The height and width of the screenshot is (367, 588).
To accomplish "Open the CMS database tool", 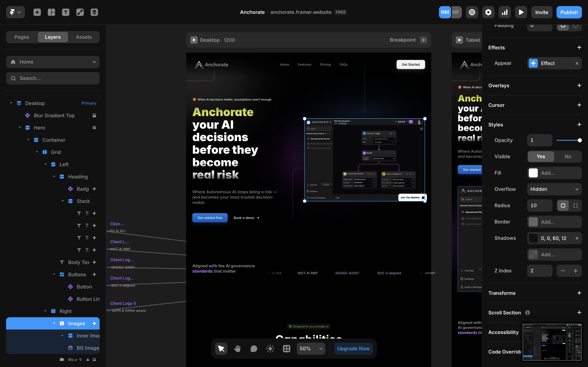I will coord(94,12).
